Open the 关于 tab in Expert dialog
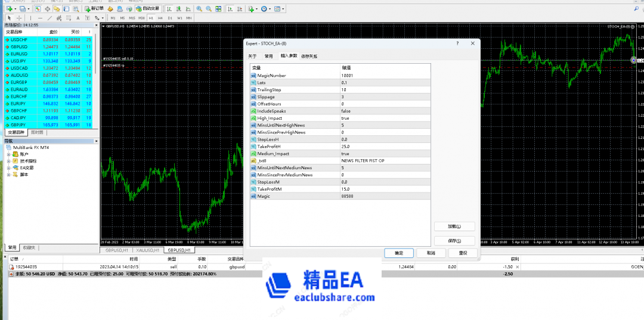The height and width of the screenshot is (320, 644). [x=252, y=56]
